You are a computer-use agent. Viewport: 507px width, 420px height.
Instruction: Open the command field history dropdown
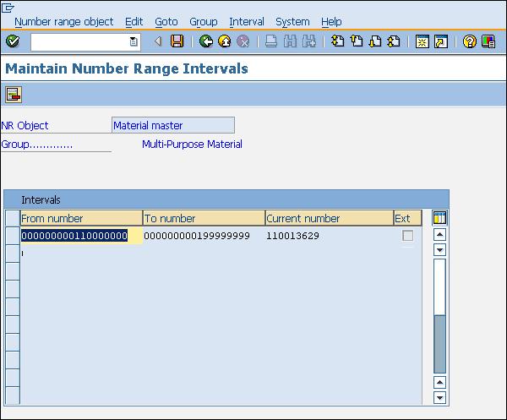(x=134, y=41)
